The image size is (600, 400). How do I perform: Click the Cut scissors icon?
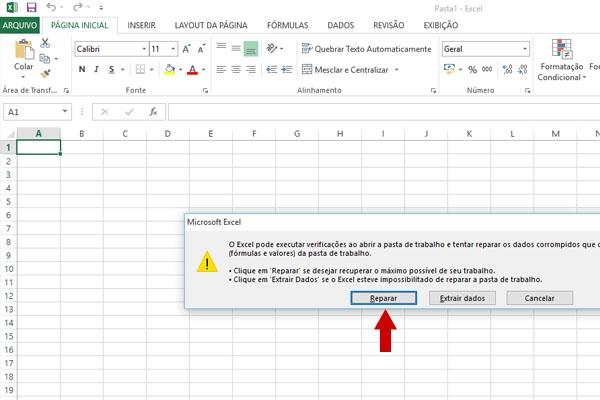45,43
